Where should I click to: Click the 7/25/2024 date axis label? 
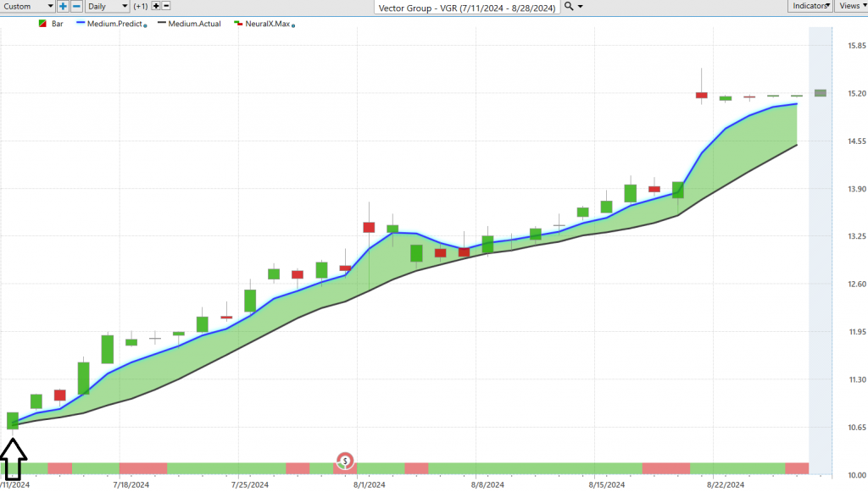pyautogui.click(x=250, y=485)
